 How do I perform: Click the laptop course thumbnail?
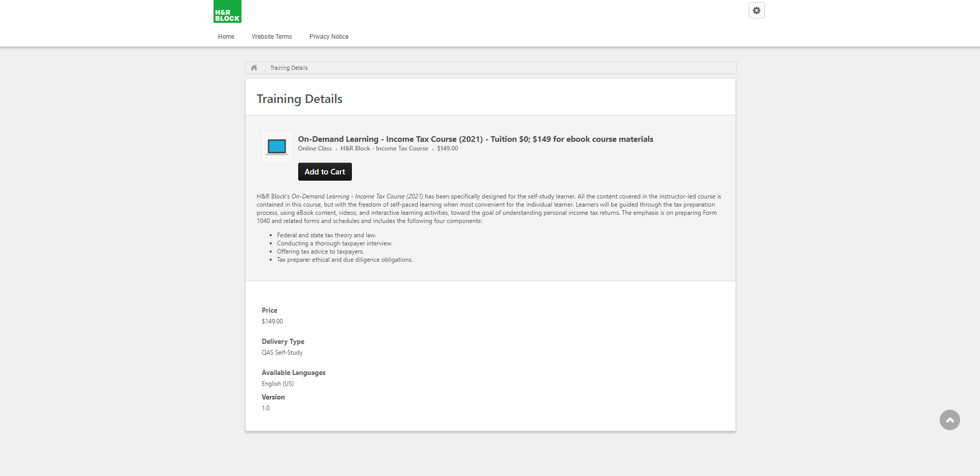coord(277,147)
